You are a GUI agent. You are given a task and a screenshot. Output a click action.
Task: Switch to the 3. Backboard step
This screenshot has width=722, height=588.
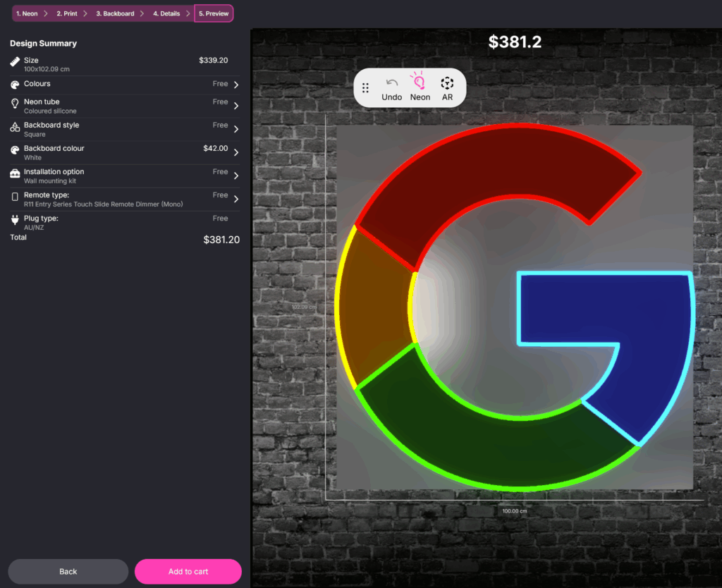click(115, 13)
